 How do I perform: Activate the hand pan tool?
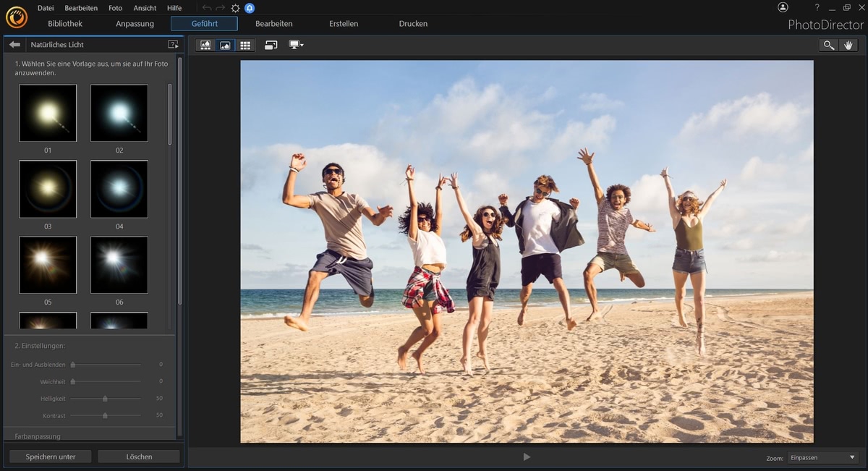pyautogui.click(x=848, y=45)
